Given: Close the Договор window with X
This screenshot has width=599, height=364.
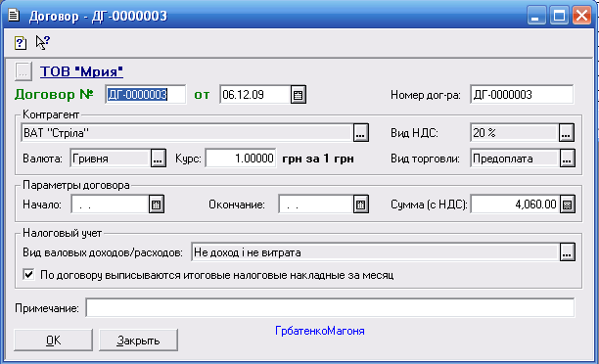Looking at the screenshot, I should coord(581,16).
